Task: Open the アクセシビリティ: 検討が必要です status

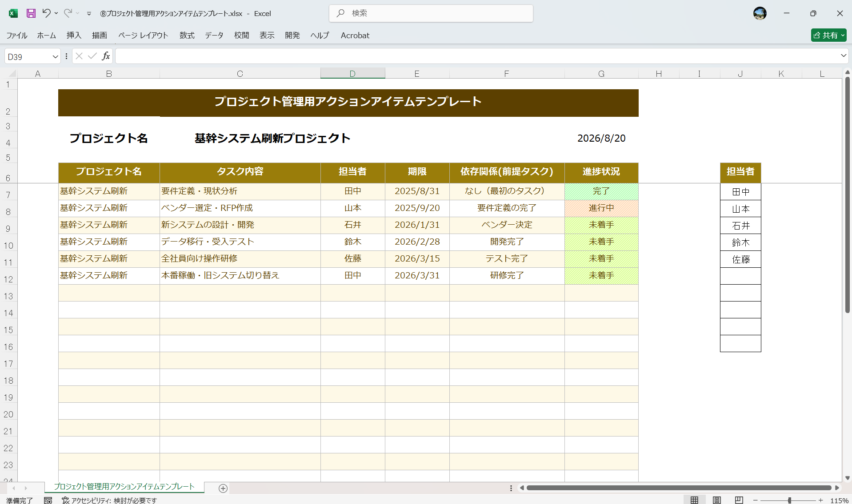Action: [109, 500]
